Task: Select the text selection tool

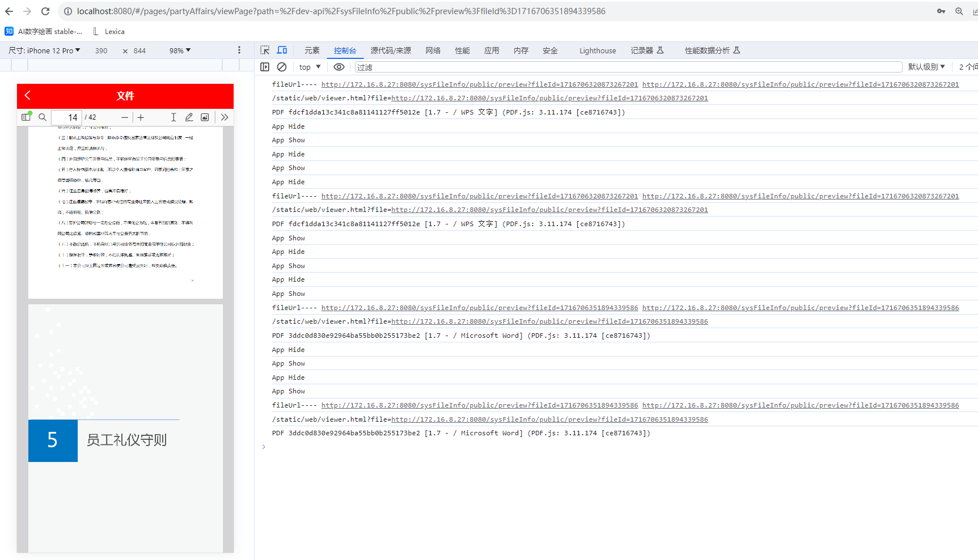Action: [173, 117]
